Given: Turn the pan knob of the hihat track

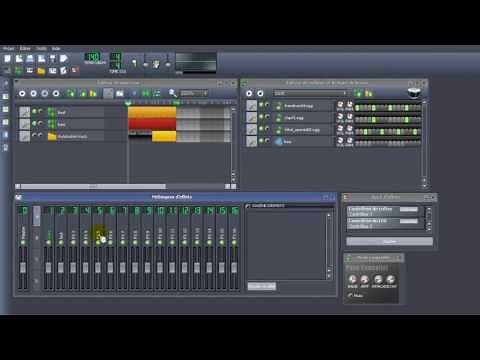Looking at the screenshot, I should click(x=349, y=128).
